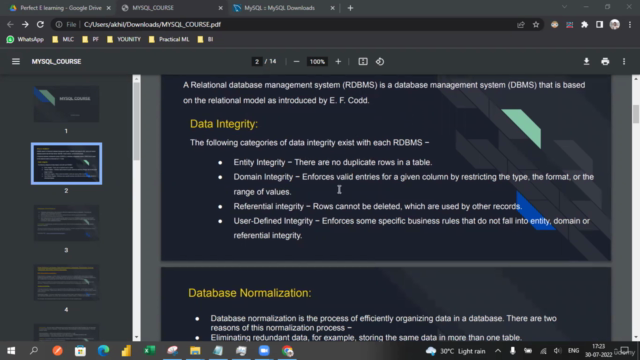Open the volume control in system tray

tap(557, 351)
